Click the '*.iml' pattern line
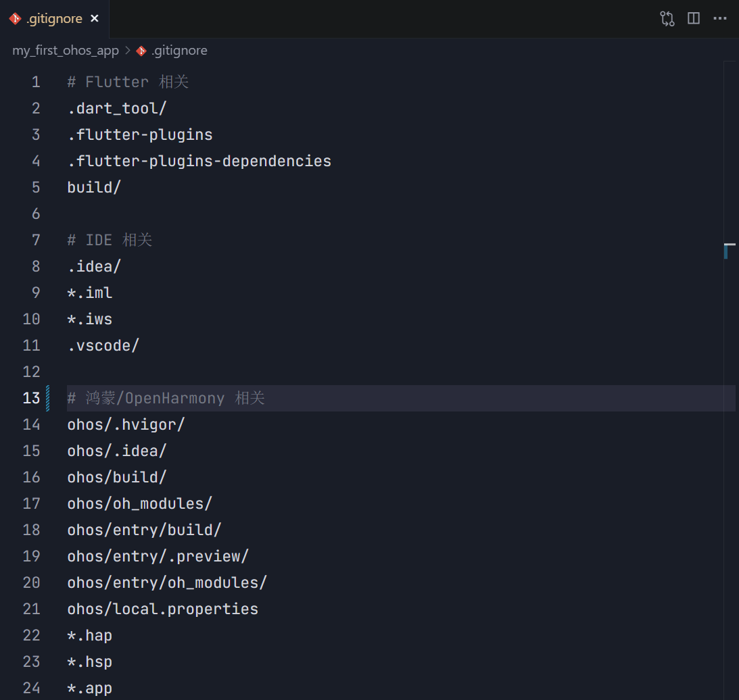Viewport: 739px width, 700px height. (x=89, y=293)
